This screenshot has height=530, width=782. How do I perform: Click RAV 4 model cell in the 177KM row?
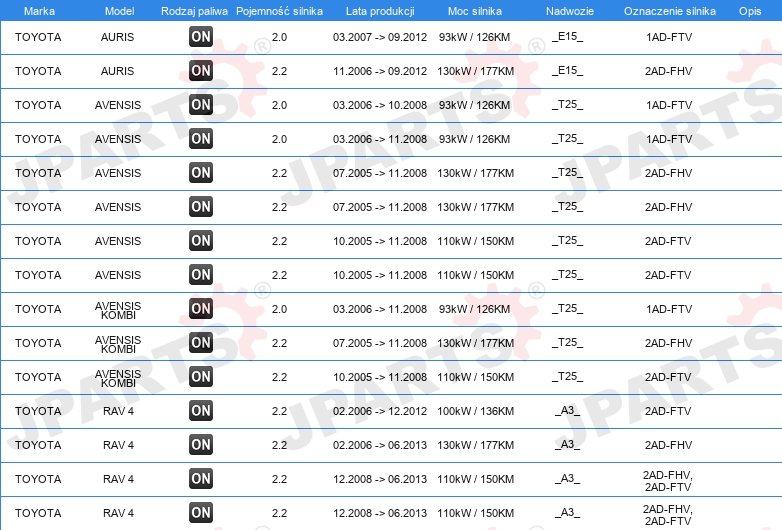point(118,445)
